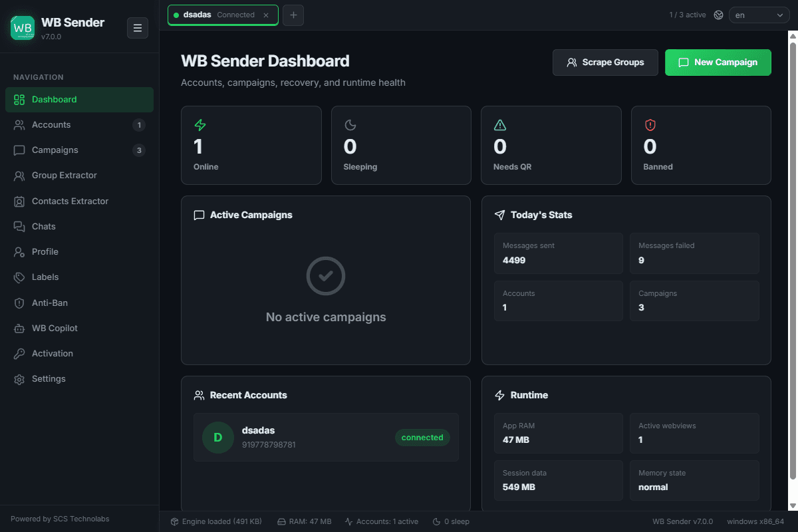Screen dimensions: 798x532
Task: Click the Banned accounts card
Action: pyautogui.click(x=701, y=145)
